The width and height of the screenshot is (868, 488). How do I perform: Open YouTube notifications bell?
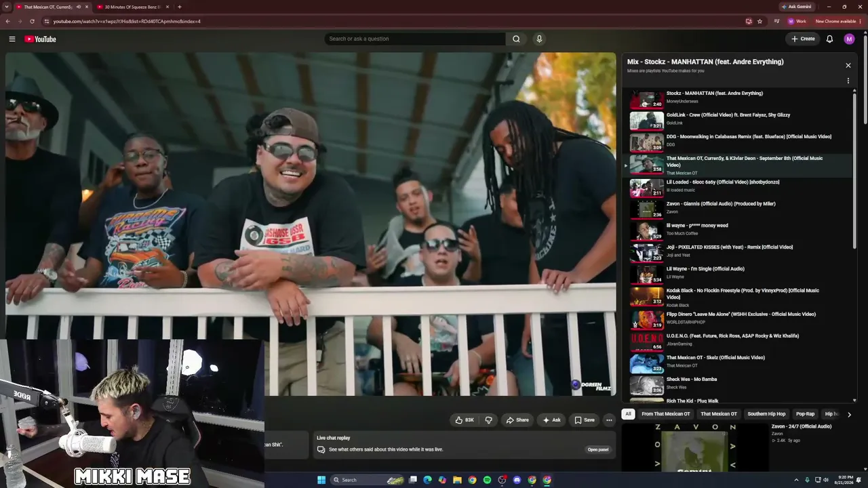[x=829, y=39]
